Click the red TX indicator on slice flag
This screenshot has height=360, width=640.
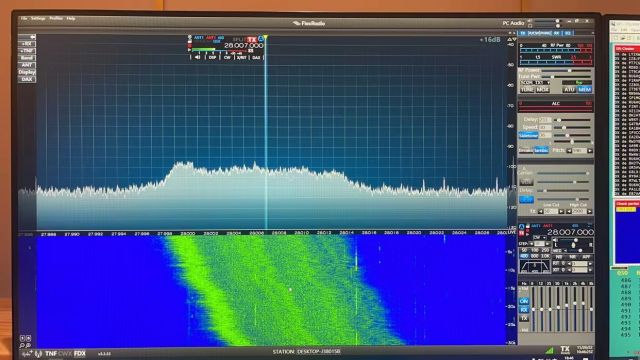tap(252, 40)
